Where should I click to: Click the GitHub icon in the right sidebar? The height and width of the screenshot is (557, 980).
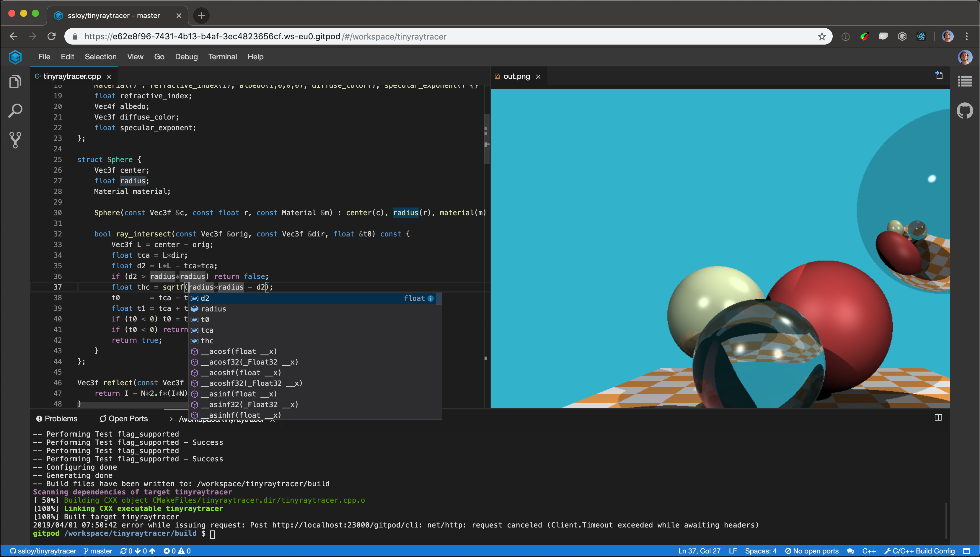(966, 111)
